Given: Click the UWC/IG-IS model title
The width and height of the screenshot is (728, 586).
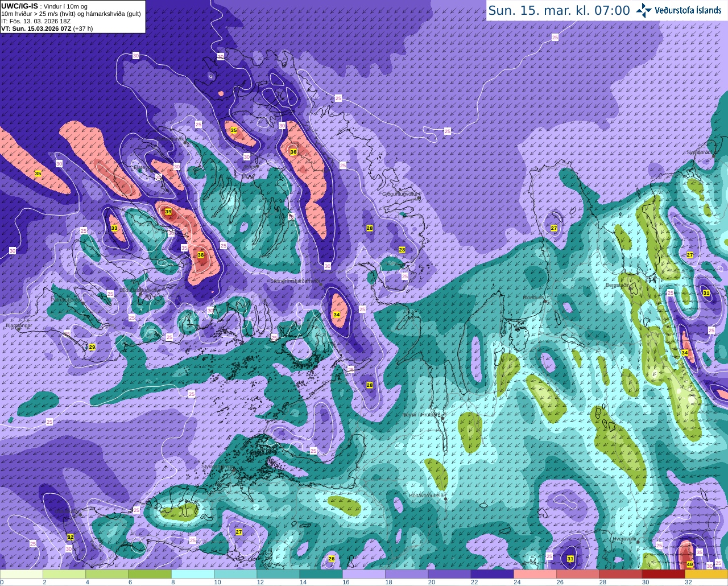Looking at the screenshot, I should 19,6.
